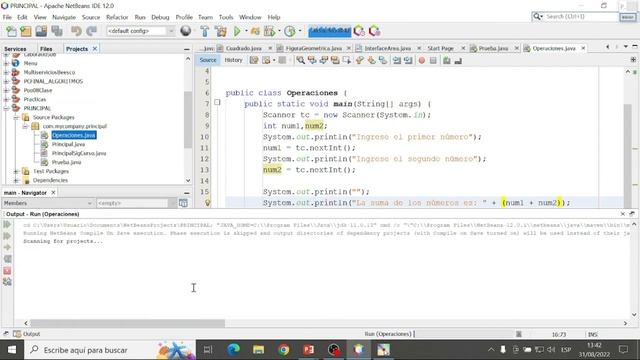Click the Shift Line Left icon
This screenshot has height=360, width=640.
click(x=397, y=60)
